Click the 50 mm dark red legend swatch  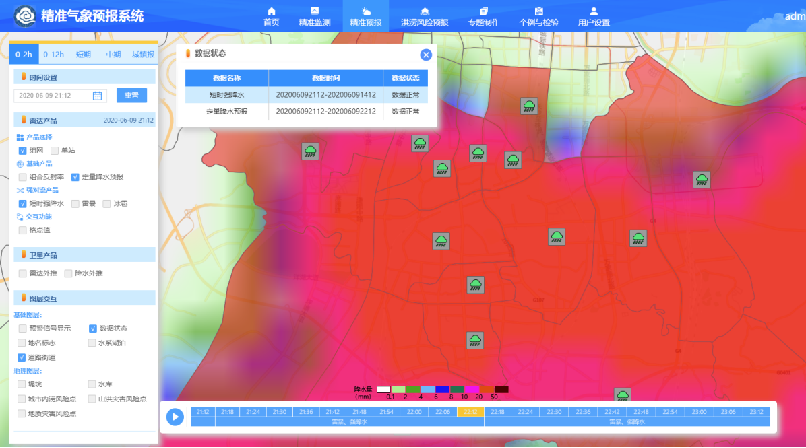point(502,389)
